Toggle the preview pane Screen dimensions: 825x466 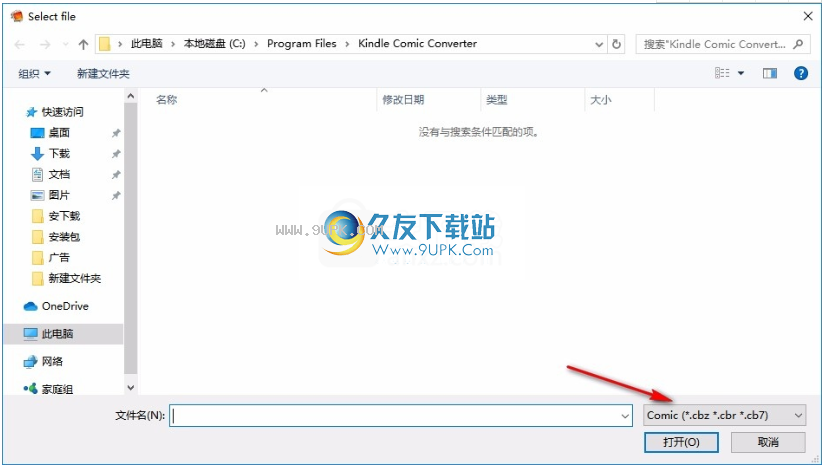[x=770, y=73]
